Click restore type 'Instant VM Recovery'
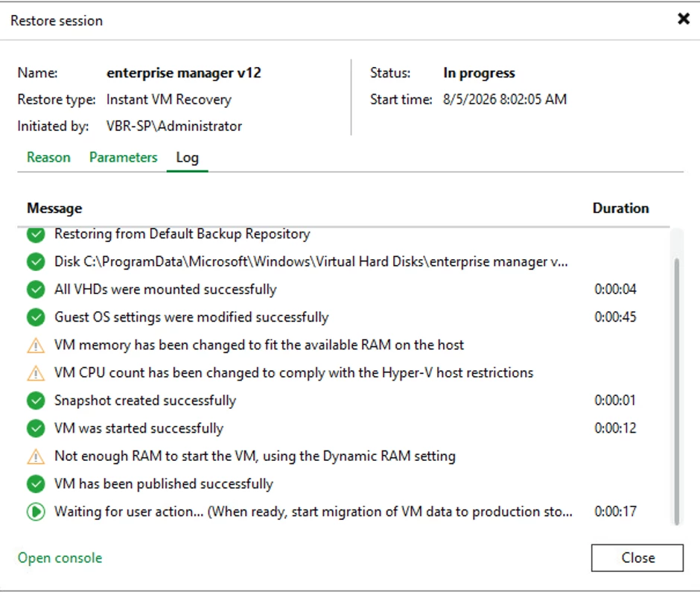The height and width of the screenshot is (595, 700). [169, 100]
